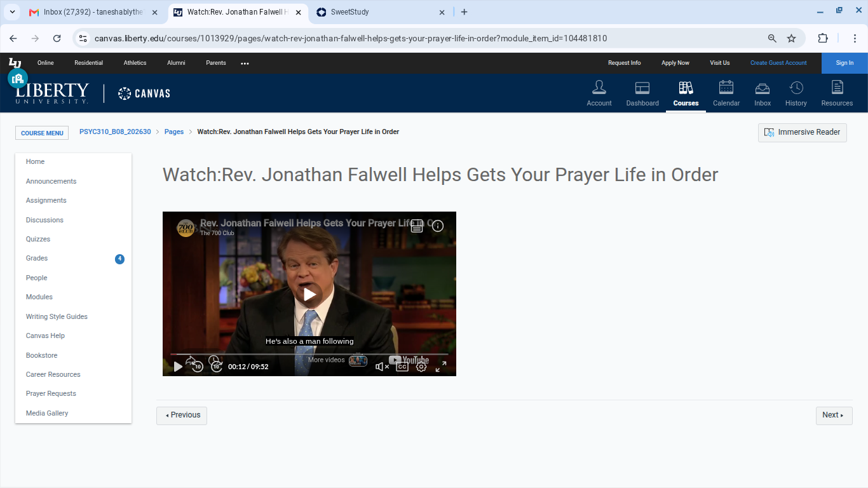
Task: Open the three-dots more links menu
Action: 245,64
